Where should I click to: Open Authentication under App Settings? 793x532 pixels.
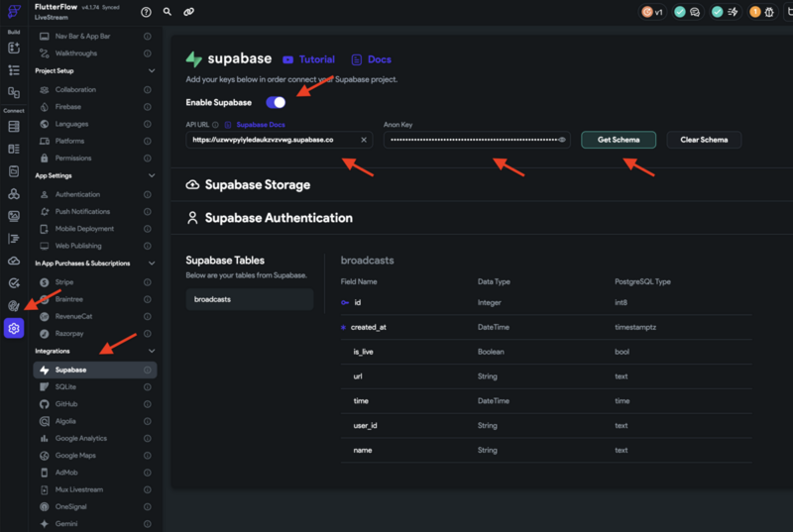coord(95,194)
